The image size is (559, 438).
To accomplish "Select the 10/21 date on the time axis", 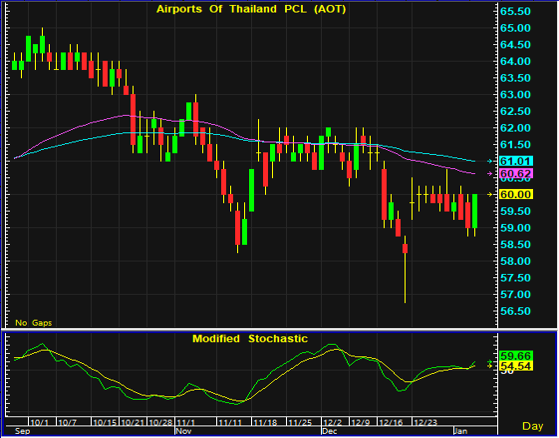I will pos(132,423).
